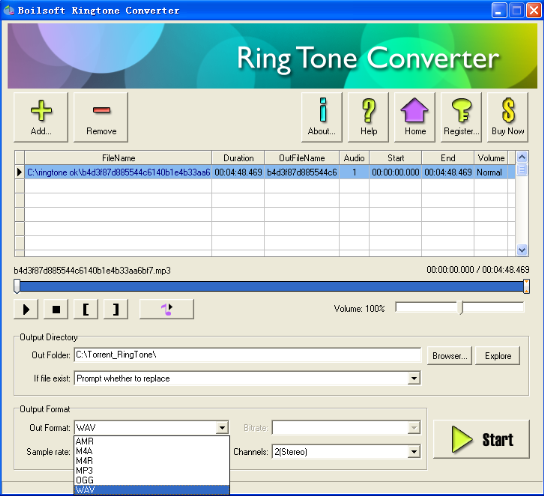The image size is (544, 496).
Task: Click up arrow of file list scrollbar
Action: tap(522, 157)
